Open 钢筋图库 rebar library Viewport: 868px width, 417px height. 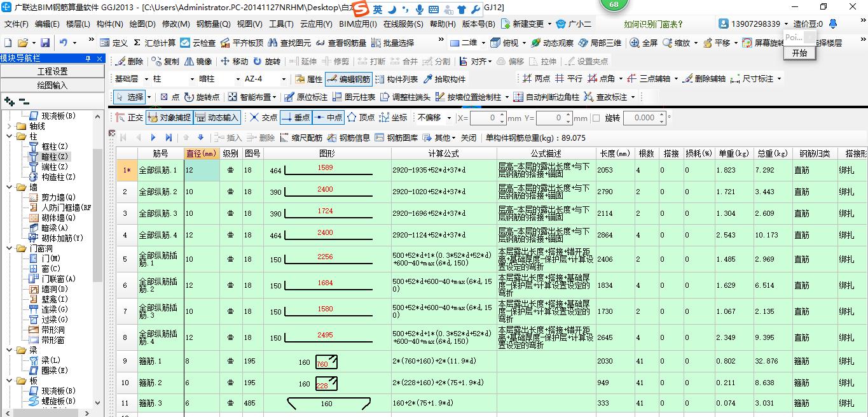(x=397, y=138)
